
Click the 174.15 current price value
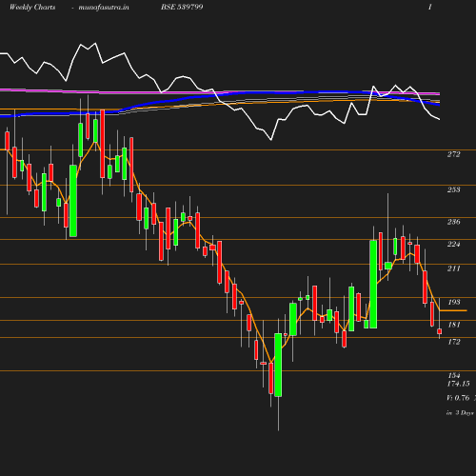coord(458,384)
